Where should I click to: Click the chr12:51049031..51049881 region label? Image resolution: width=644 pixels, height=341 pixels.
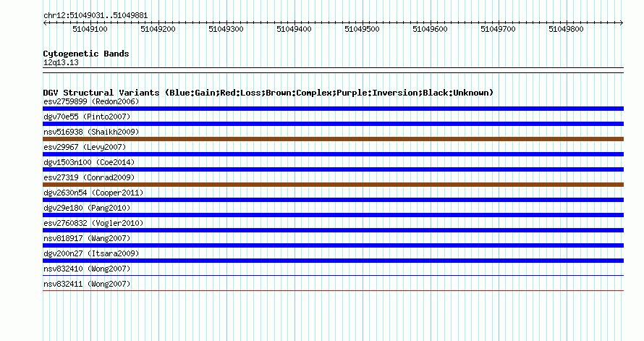pyautogui.click(x=96, y=16)
